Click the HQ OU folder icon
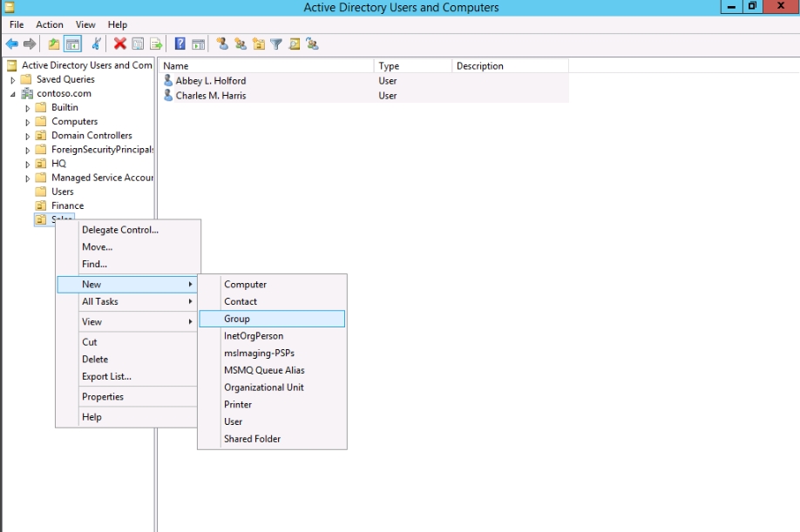This screenshot has height=532, width=800. [x=41, y=164]
